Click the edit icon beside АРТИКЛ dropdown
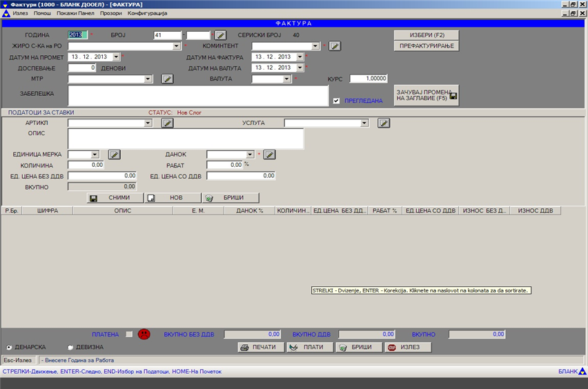The height and width of the screenshot is (389, 588). pyautogui.click(x=167, y=123)
